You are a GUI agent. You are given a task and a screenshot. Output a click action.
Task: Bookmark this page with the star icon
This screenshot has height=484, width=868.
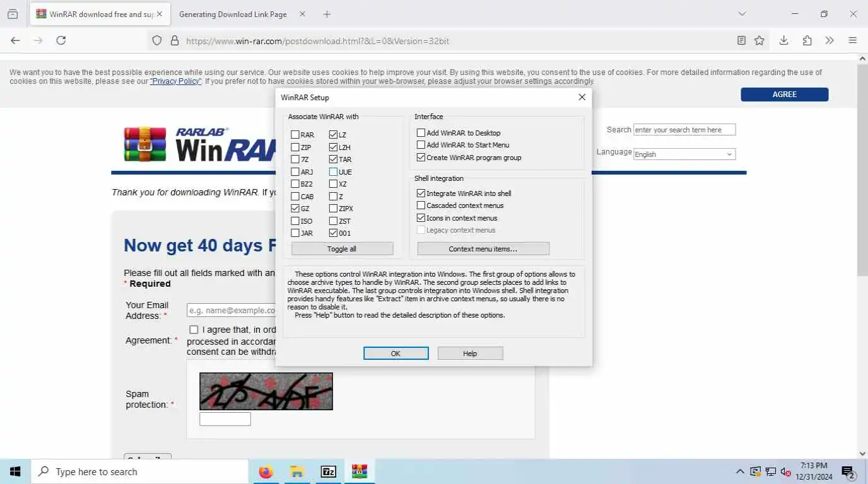[x=759, y=40]
